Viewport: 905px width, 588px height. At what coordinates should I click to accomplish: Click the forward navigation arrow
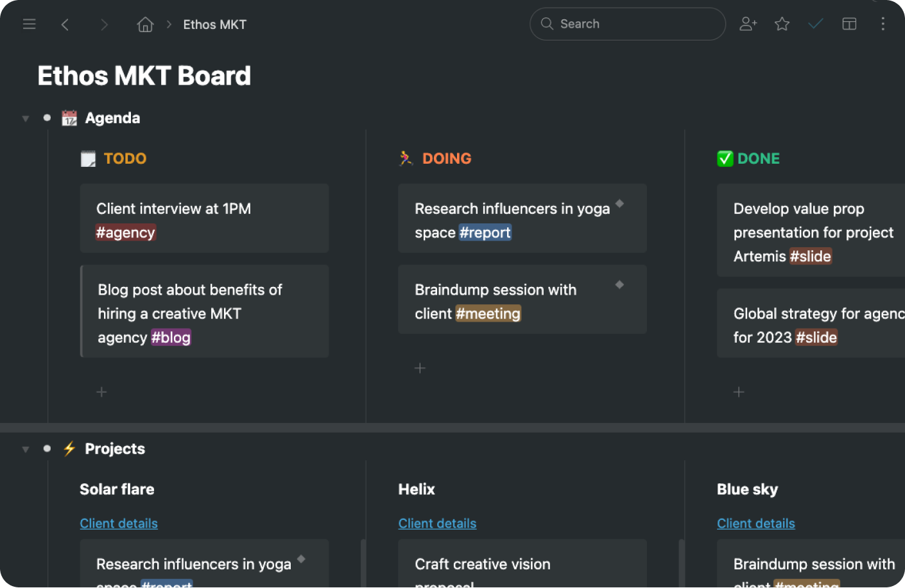pos(104,24)
